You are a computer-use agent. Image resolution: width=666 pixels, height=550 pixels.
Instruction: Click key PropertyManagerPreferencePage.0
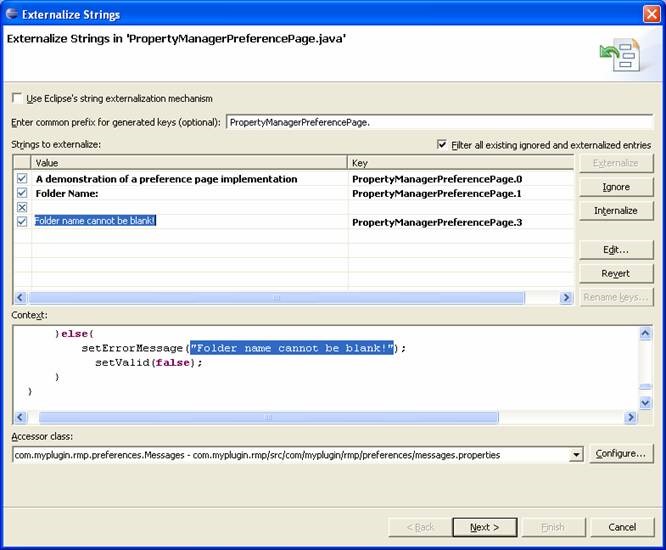[437, 179]
